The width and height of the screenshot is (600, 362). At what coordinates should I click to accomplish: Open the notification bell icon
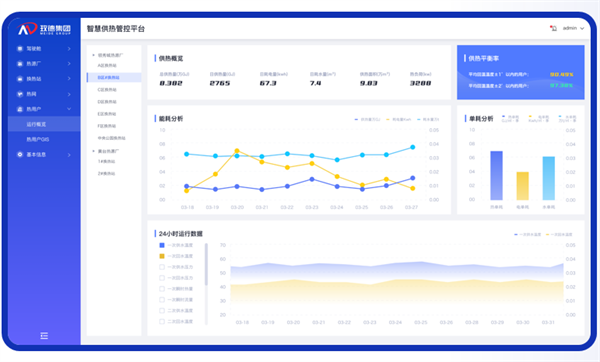pyautogui.click(x=553, y=28)
